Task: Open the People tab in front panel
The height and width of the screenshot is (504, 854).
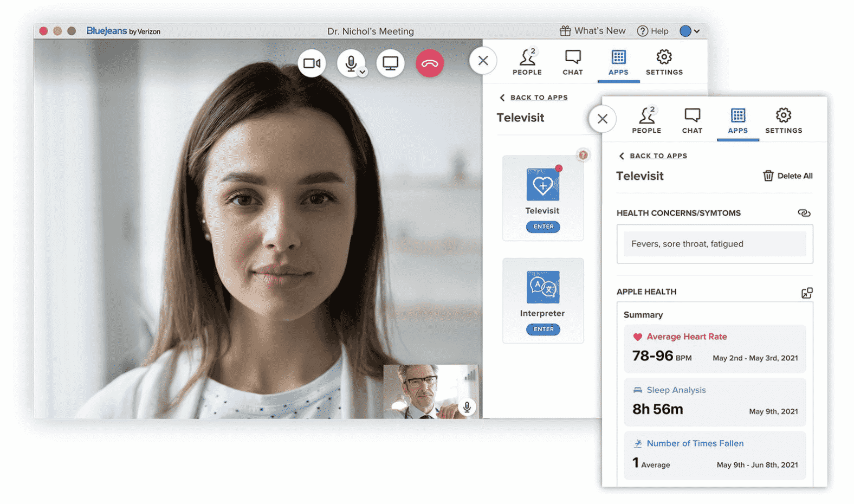Action: point(646,120)
